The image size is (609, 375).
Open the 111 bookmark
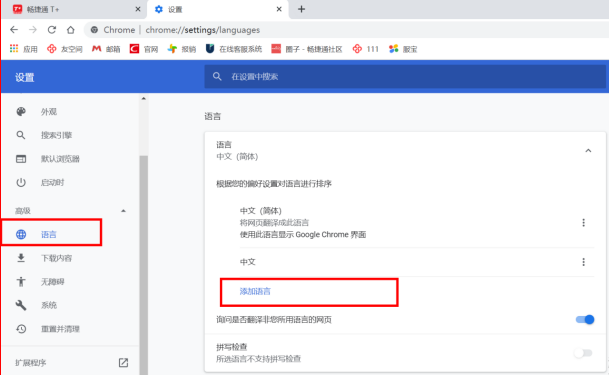click(x=365, y=49)
